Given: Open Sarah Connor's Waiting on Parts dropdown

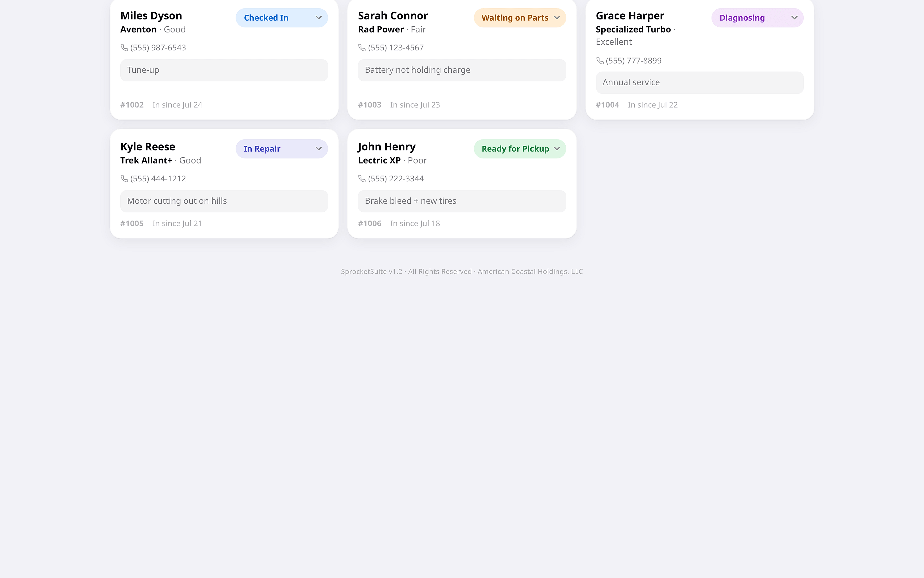Looking at the screenshot, I should (x=520, y=18).
